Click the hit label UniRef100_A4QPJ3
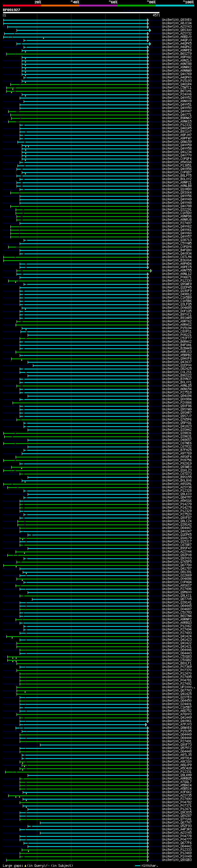The image size is (197, 868). click(x=177, y=40)
